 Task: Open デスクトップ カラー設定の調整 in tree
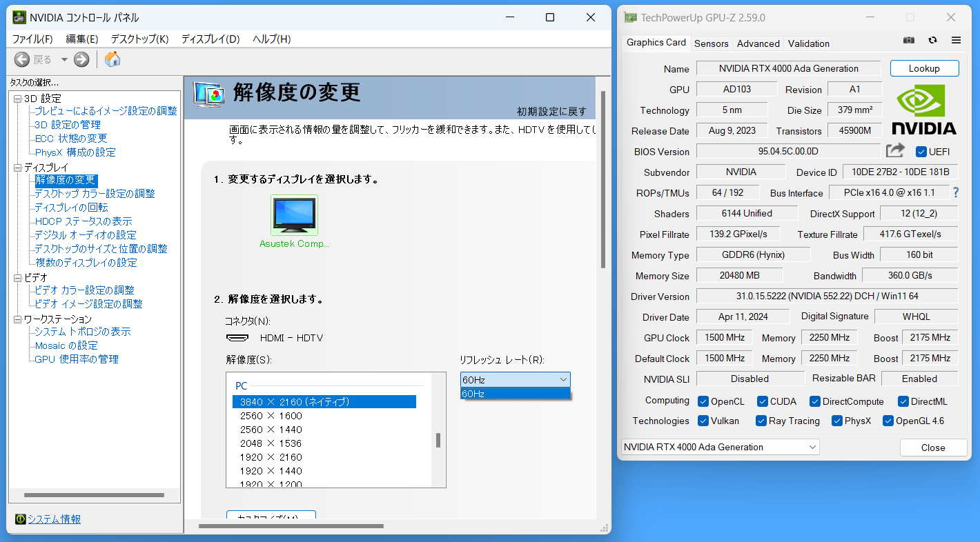coord(95,194)
